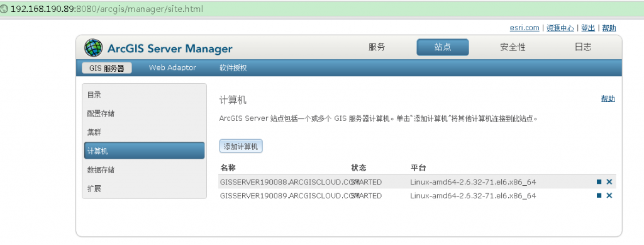
Task: Open the 服务 tab
Action: click(377, 47)
